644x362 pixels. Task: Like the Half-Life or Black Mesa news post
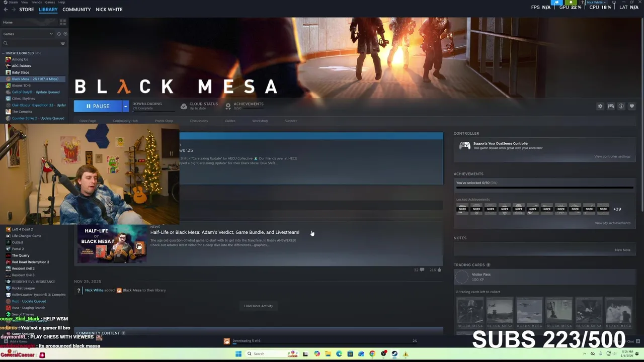(439, 270)
